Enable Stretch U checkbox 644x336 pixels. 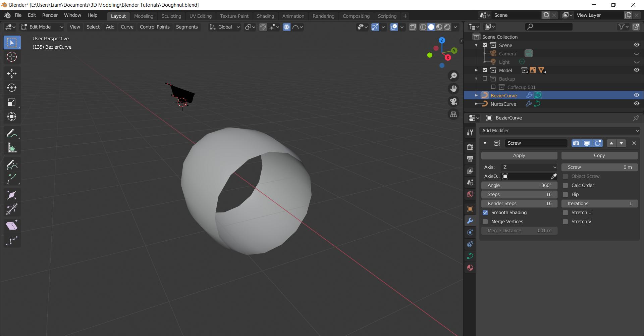pos(565,212)
